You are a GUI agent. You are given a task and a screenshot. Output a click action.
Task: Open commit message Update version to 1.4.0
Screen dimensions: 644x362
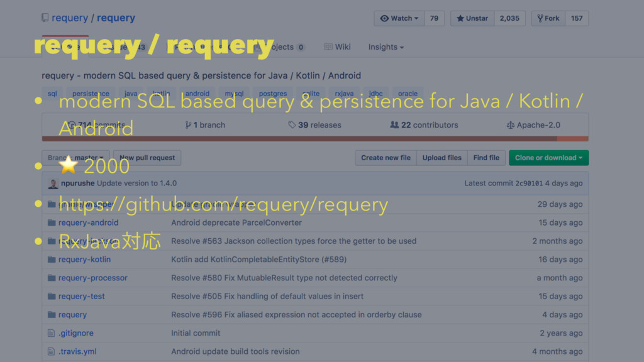[136, 184]
